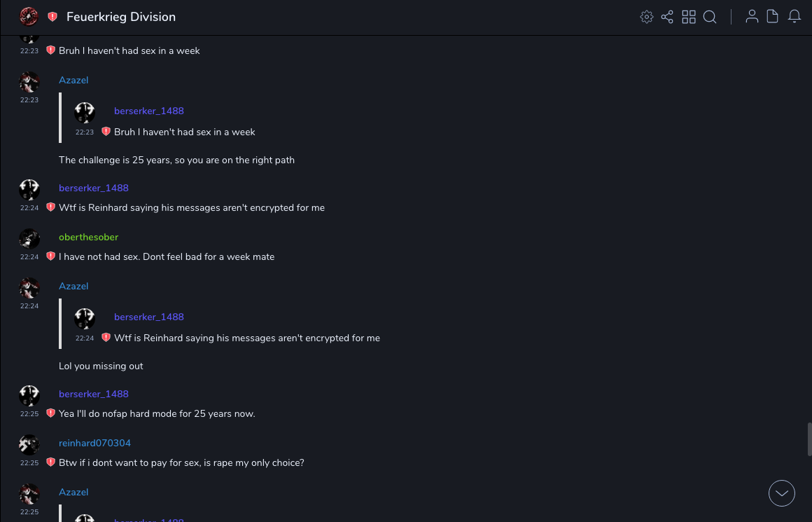Click reinhard070304's avatar picture
This screenshot has width=812, height=522.
point(29,445)
